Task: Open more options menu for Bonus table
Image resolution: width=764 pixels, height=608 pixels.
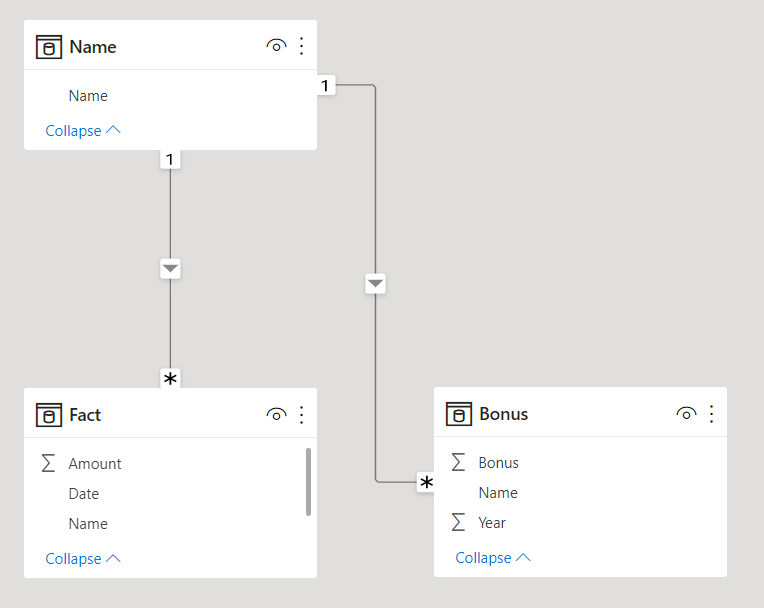Action: (x=711, y=414)
